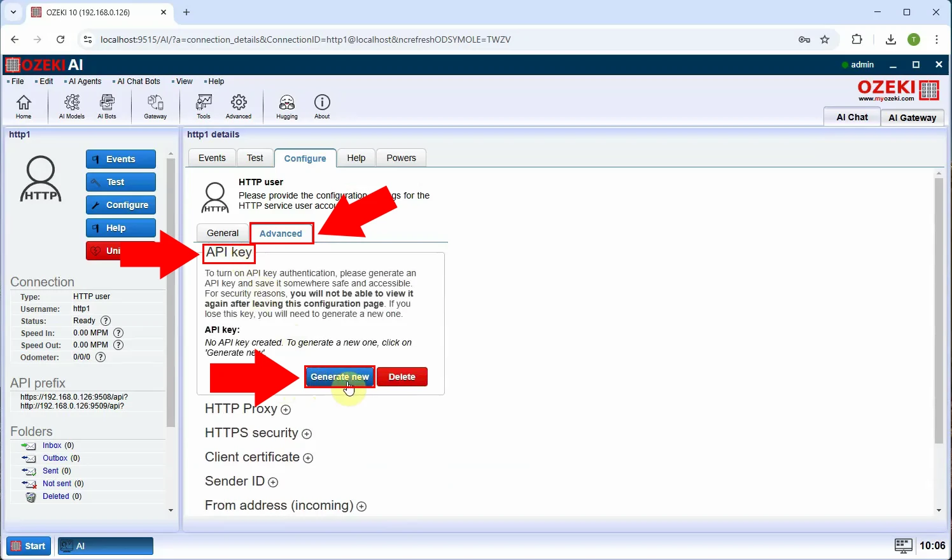Click the details panel vertical scrollbar
Screen dimensions: 952x560
click(x=939, y=311)
